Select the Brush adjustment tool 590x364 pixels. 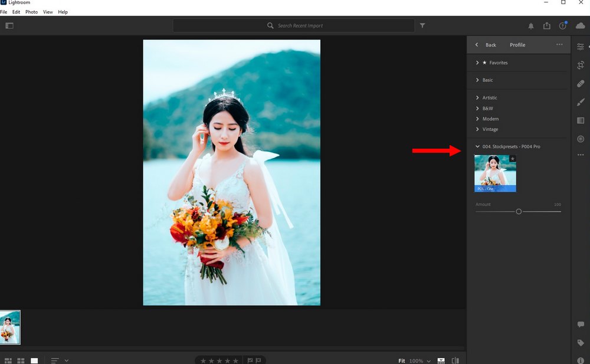point(581,102)
